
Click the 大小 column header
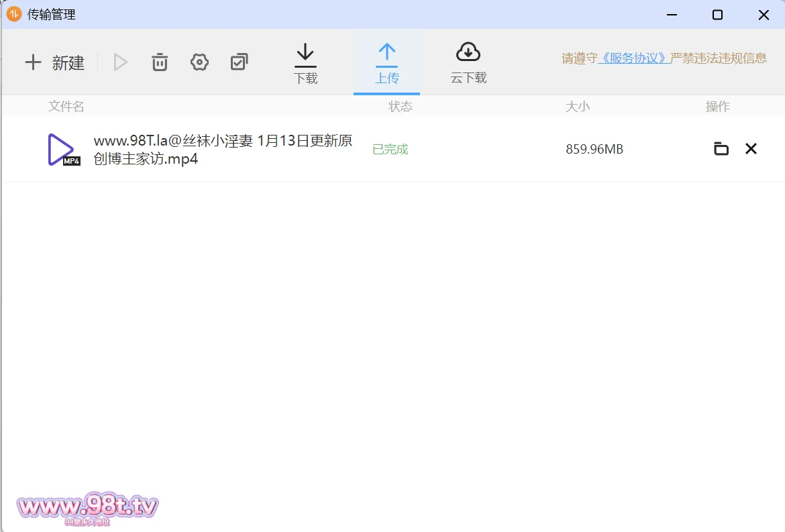(578, 107)
